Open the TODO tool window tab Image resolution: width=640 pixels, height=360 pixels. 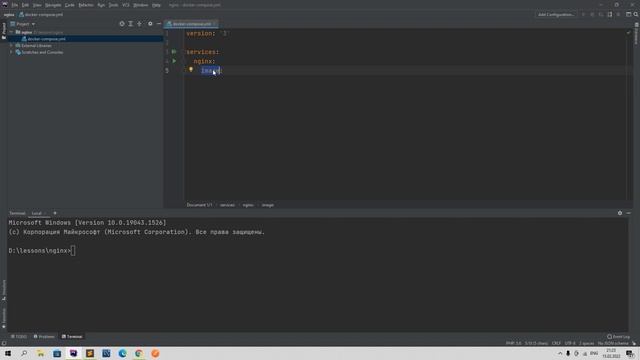tap(19, 337)
